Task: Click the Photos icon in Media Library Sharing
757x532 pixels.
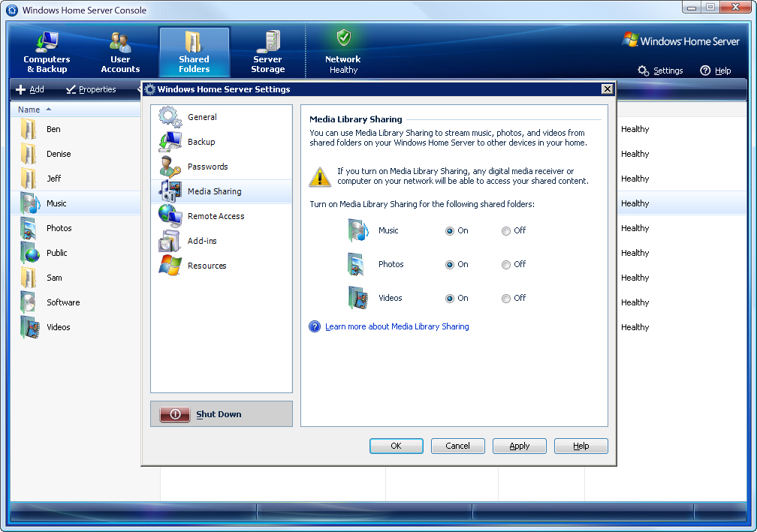Action: point(357,264)
